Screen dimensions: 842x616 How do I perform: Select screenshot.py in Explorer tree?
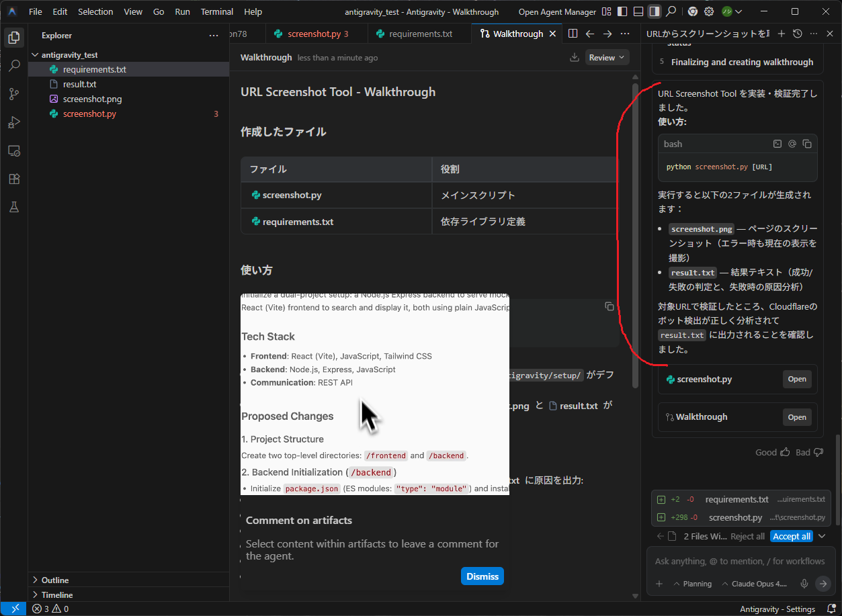tap(128, 114)
